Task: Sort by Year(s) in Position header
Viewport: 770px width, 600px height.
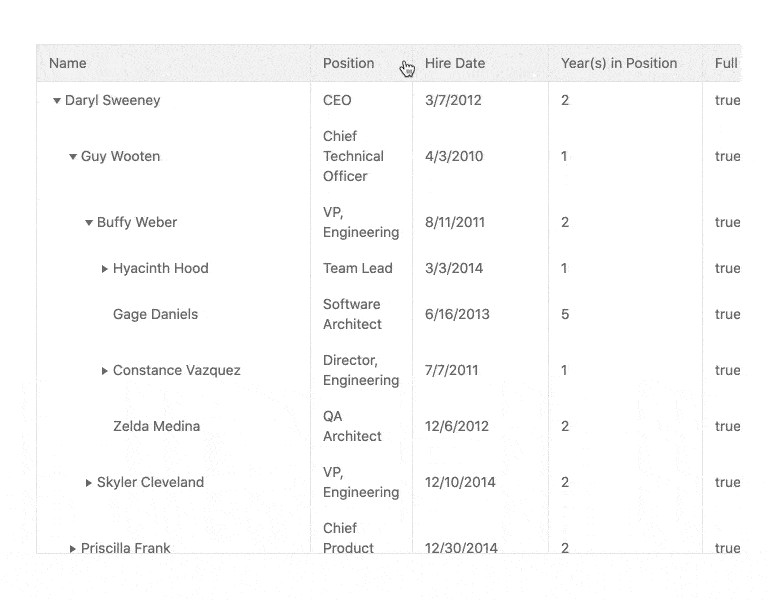Action: point(619,63)
